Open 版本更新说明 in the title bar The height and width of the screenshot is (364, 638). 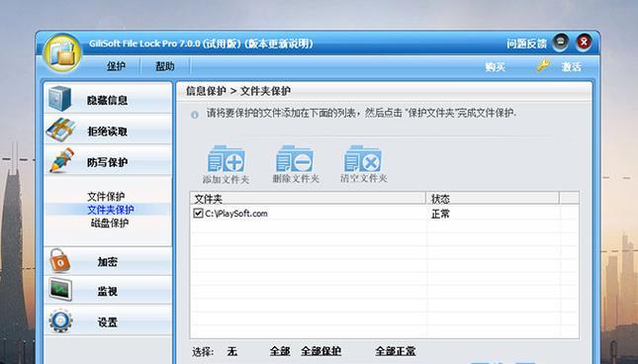[x=280, y=44]
